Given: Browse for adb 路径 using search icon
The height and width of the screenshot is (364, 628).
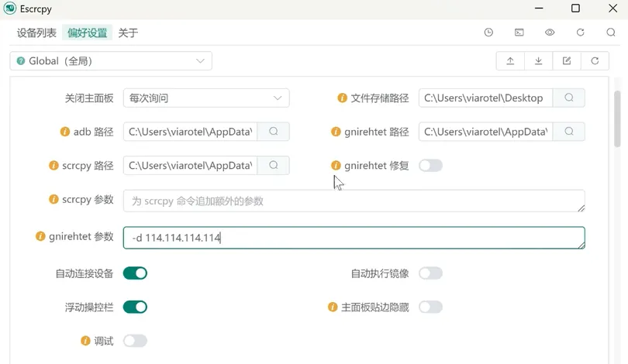Looking at the screenshot, I should click(274, 132).
